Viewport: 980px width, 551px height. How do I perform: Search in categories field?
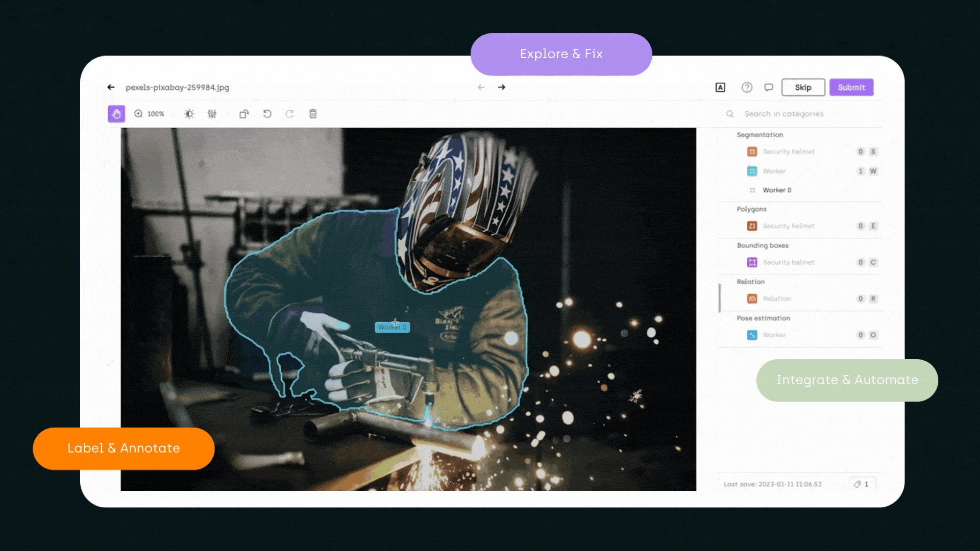pos(783,114)
